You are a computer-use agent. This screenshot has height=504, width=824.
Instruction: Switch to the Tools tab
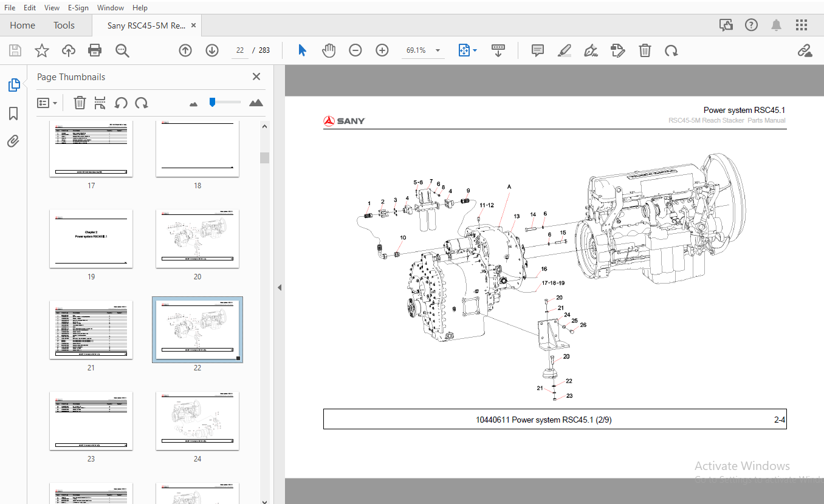click(x=64, y=26)
